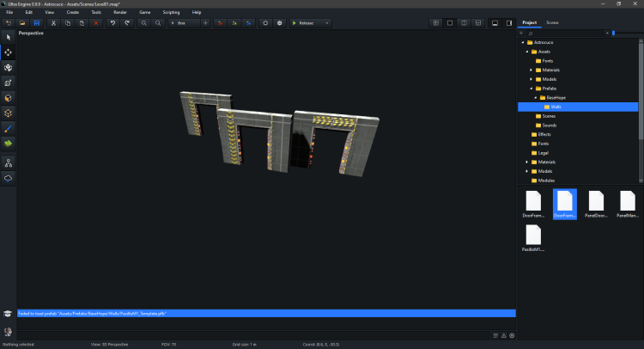This screenshot has height=349, width=644.
Task: Select the Scenes folder in tree
Action: pyautogui.click(x=549, y=115)
